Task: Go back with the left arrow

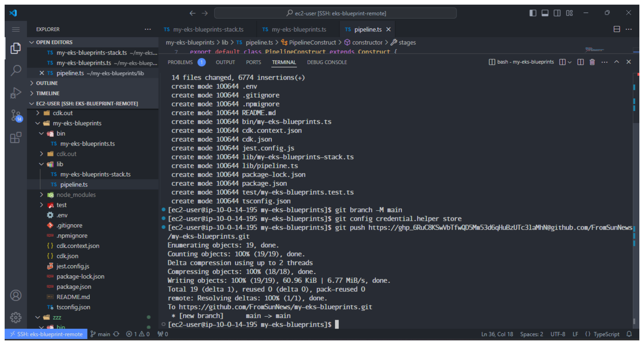Action: [x=192, y=13]
